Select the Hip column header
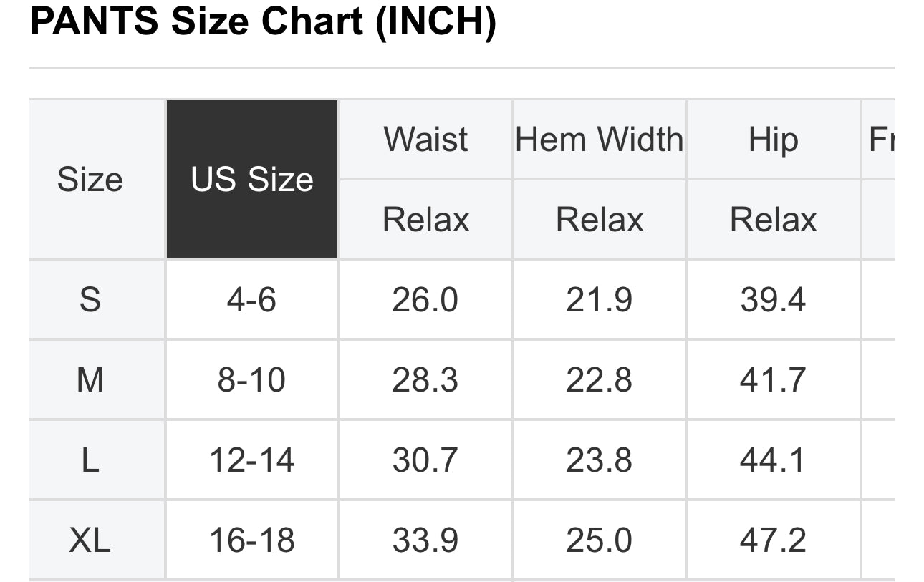This screenshot has width=924, height=582. click(773, 139)
